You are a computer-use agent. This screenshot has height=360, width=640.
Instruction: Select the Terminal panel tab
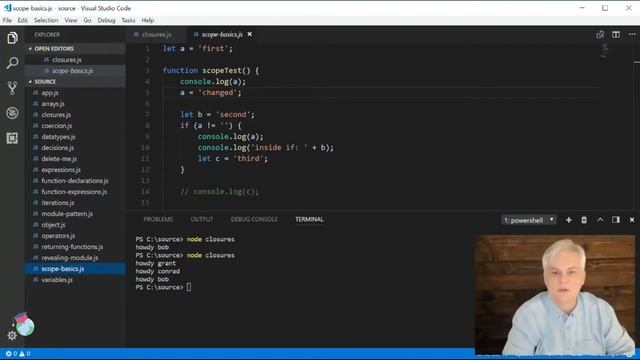pos(309,219)
